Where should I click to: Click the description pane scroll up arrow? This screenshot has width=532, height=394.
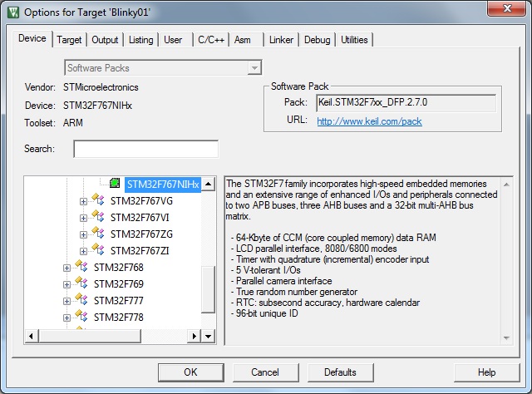pyautogui.click(x=506, y=185)
